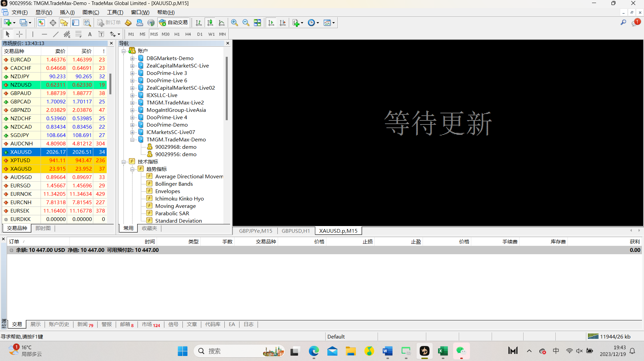Select the 账户历史 terminal tab
644x361 pixels.
pyautogui.click(x=59, y=324)
